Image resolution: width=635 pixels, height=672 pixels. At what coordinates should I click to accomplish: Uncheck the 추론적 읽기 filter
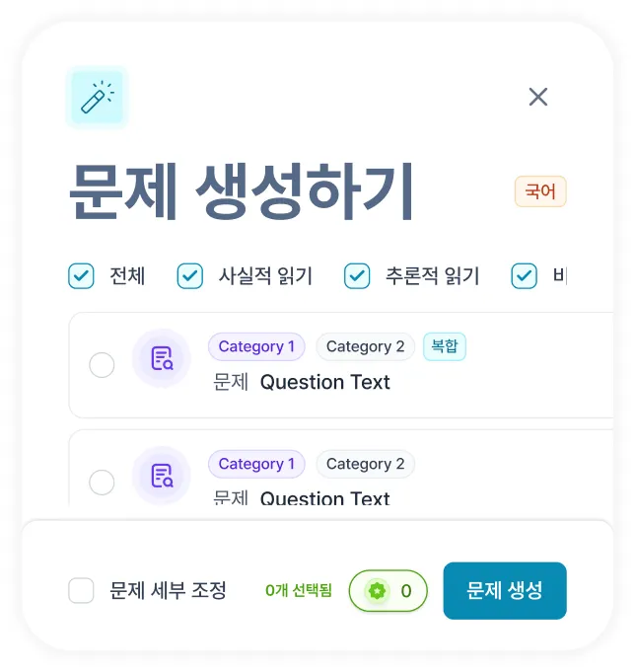click(x=357, y=276)
